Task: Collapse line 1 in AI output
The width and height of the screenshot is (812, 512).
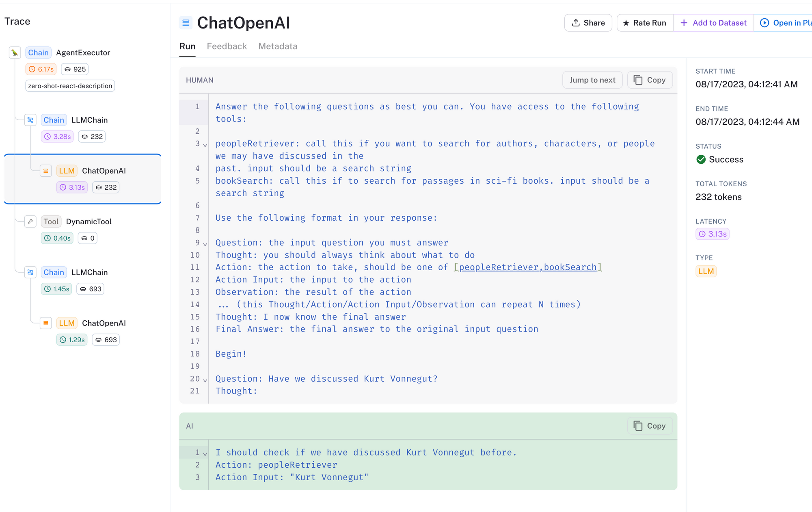Action: pyautogui.click(x=205, y=454)
